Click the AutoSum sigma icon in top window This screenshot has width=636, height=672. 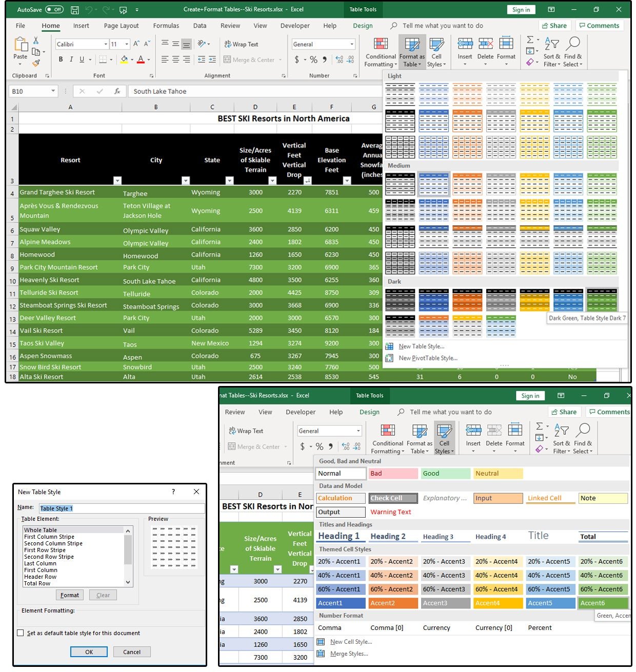click(530, 39)
